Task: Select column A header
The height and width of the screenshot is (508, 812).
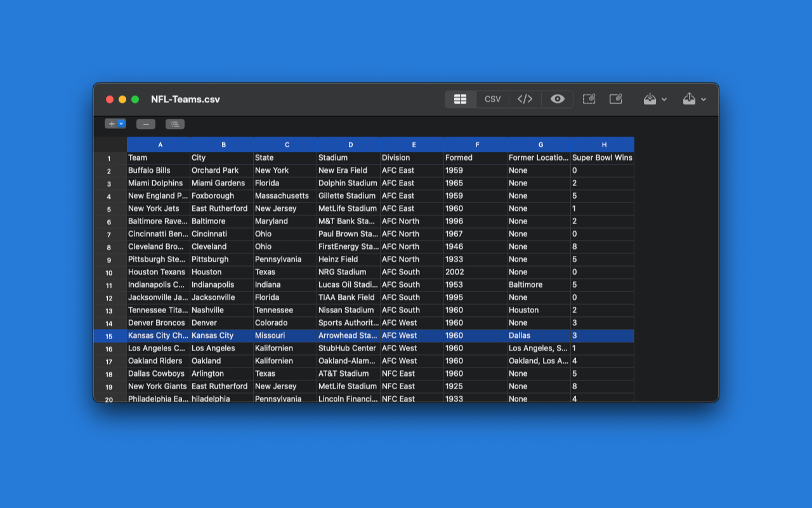Action: tap(160, 145)
